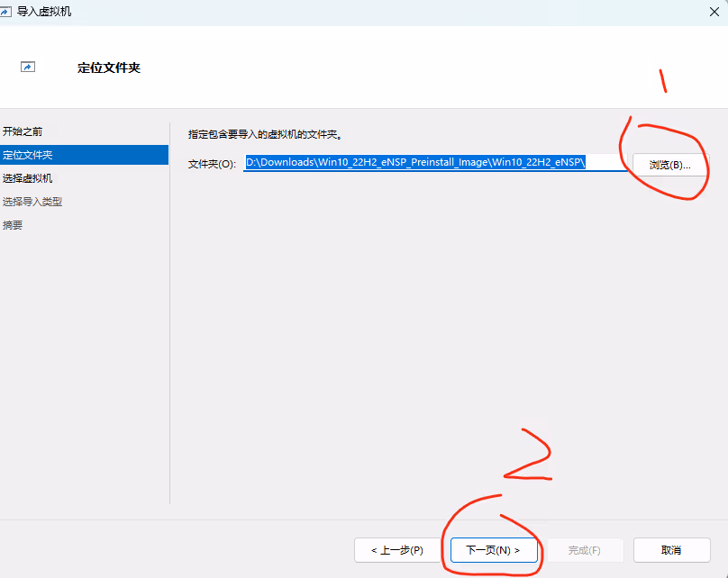Click the handwritten red number 2 annotation

[530, 459]
